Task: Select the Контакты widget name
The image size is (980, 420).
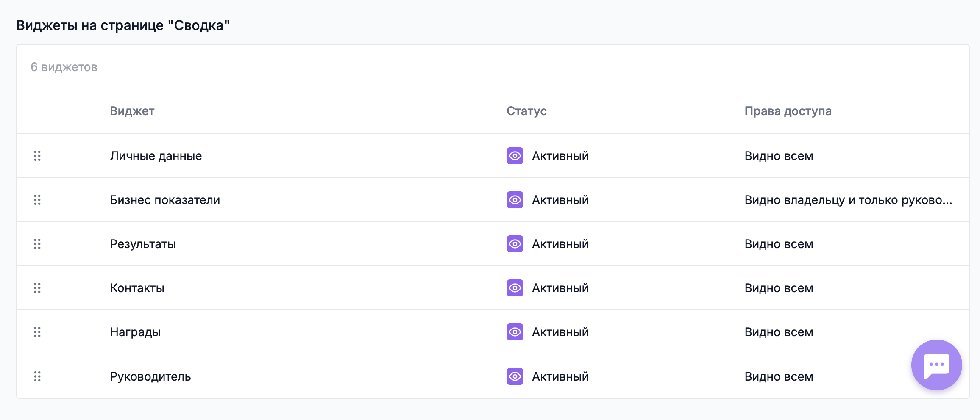Action: 137,288
